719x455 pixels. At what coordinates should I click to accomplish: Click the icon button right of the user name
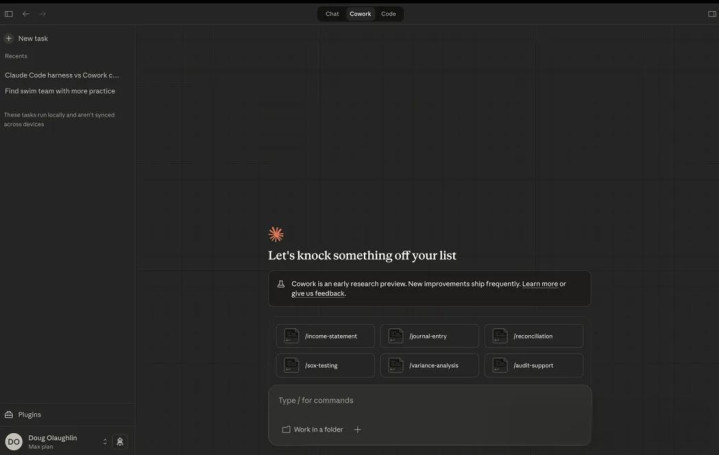point(119,441)
